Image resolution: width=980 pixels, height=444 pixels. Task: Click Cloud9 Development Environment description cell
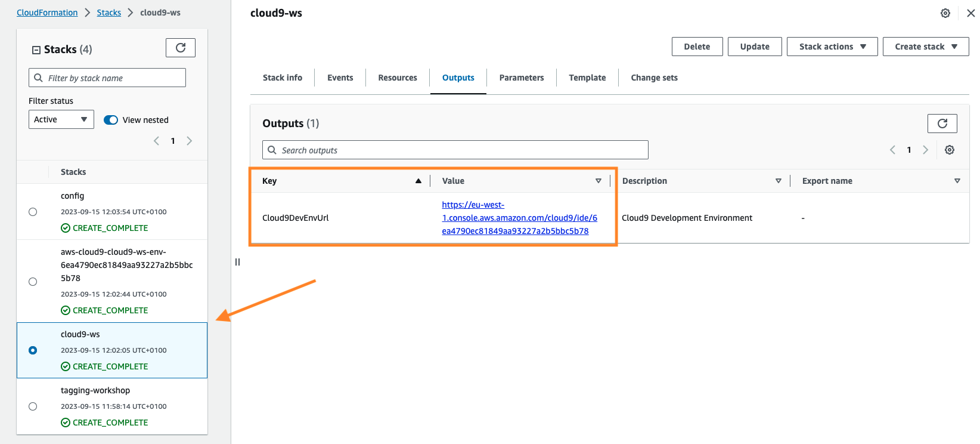coord(687,218)
